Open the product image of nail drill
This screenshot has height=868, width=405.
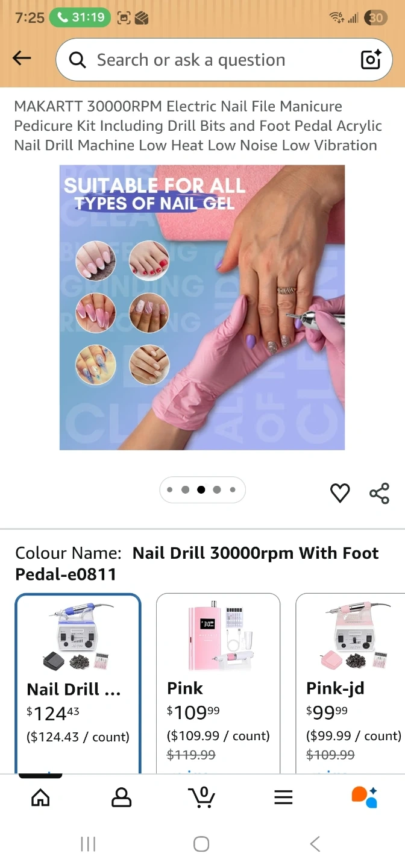202,307
